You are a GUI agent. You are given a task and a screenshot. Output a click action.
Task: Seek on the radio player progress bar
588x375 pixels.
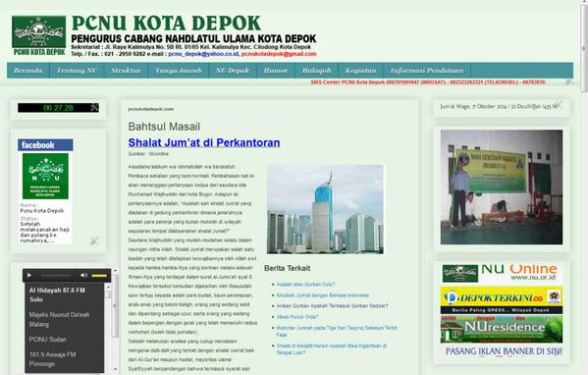[x=56, y=276]
